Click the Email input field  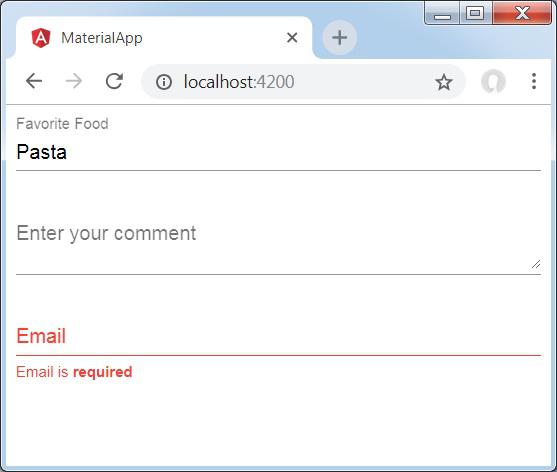278,336
